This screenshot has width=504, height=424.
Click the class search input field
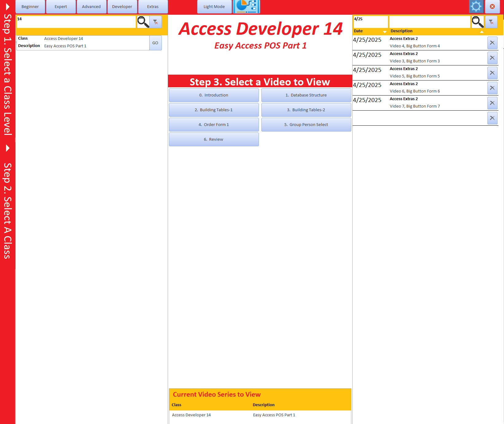coord(76,22)
